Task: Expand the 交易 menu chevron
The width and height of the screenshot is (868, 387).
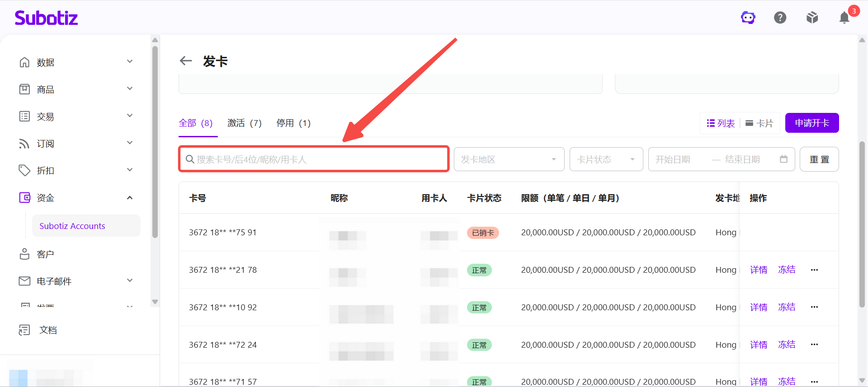Action: 130,116
